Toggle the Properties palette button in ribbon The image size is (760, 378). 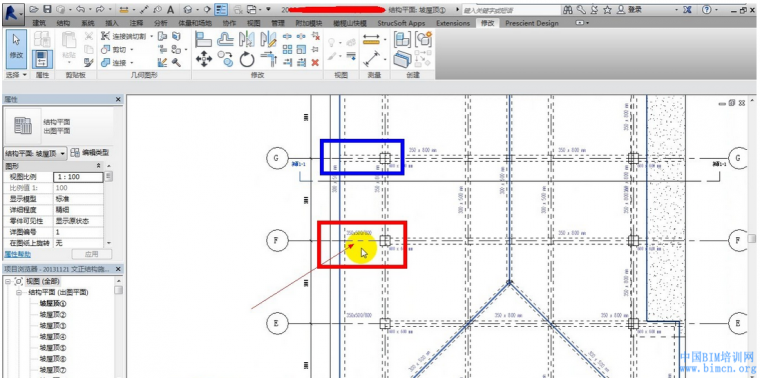coord(43,60)
